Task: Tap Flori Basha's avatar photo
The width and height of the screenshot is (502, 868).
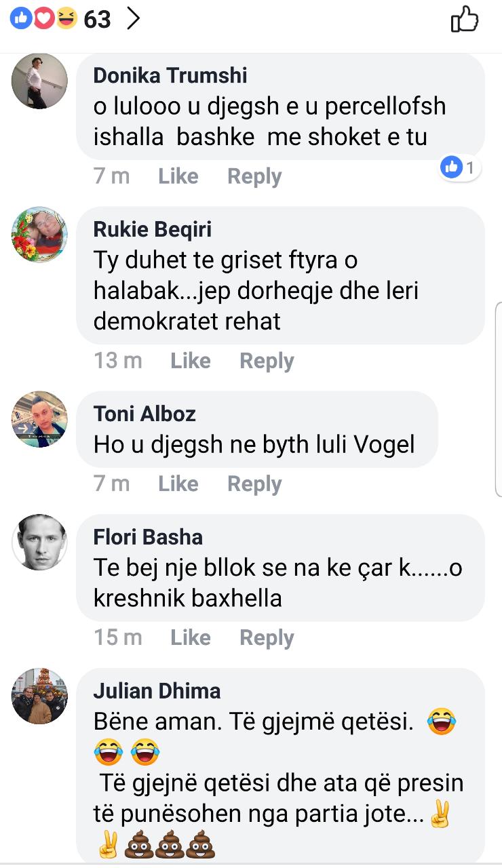Action: (x=40, y=542)
